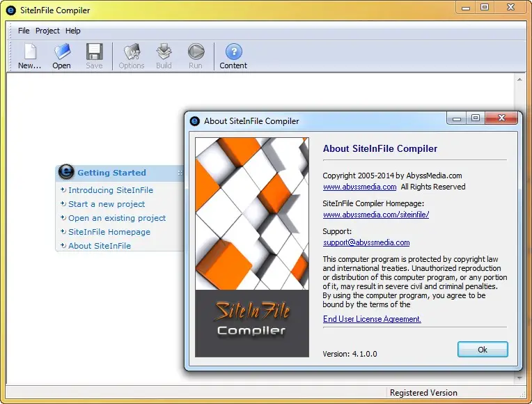This screenshot has width=532, height=404.
Task: Click the Ok button in About dialog
Action: (x=483, y=350)
